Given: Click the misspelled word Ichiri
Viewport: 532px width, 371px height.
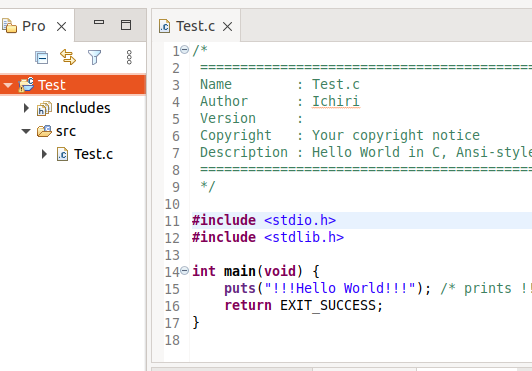Looking at the screenshot, I should click(x=336, y=101).
